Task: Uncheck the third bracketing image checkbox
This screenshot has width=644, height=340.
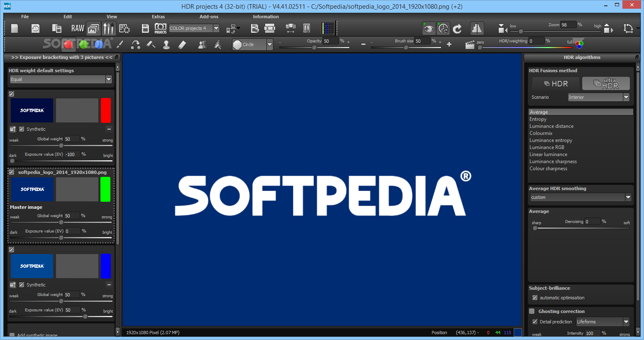Action: [12, 249]
